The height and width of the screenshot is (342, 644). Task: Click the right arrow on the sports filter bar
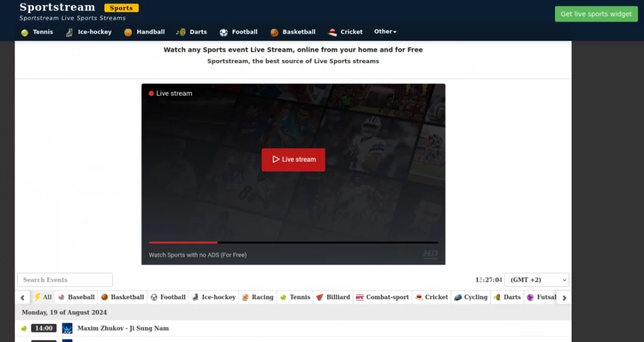(564, 297)
